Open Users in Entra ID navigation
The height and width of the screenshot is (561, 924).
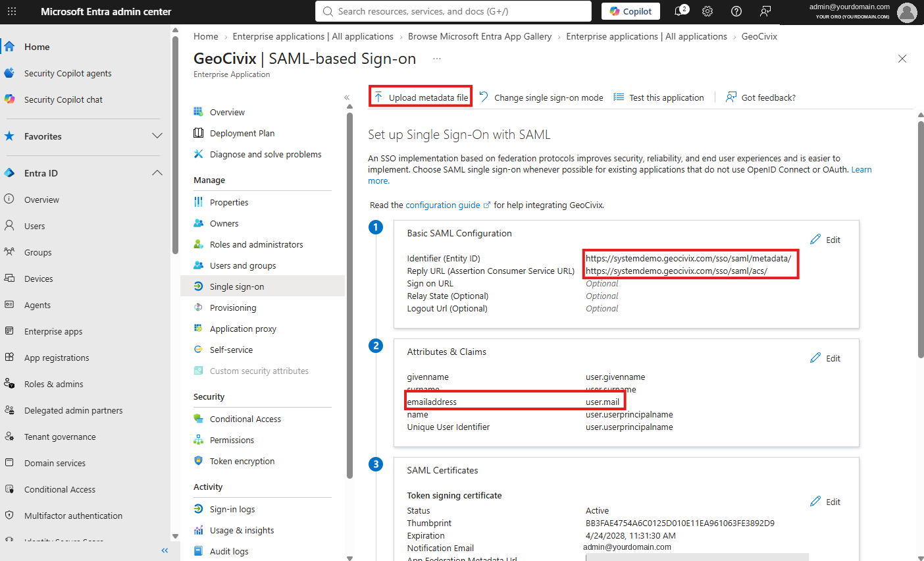tap(35, 226)
